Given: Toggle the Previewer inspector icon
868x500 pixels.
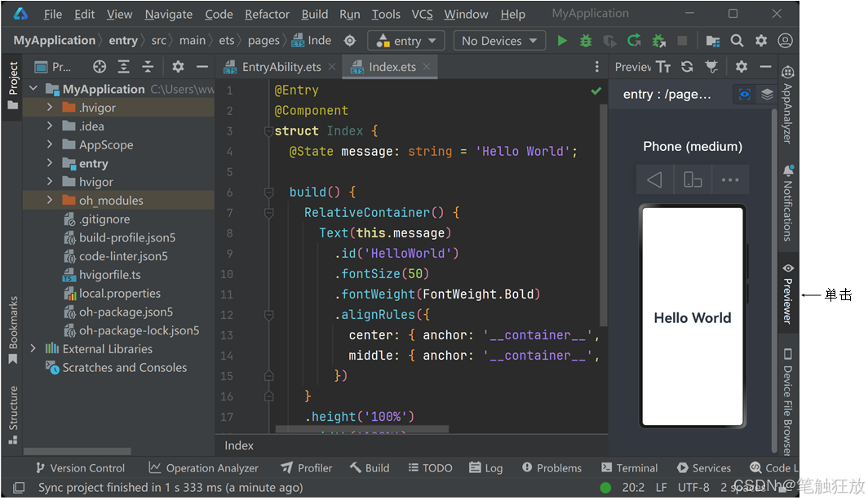Looking at the screenshot, I should 745,94.
